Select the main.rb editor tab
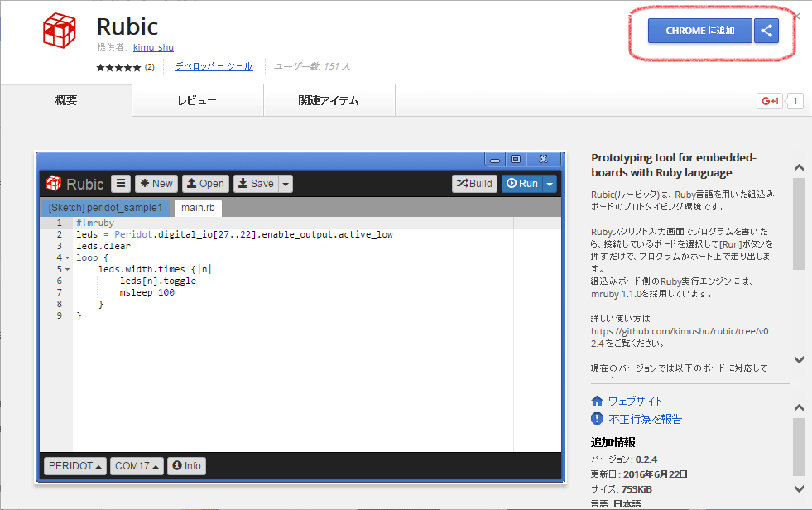812x510 pixels. [x=198, y=207]
